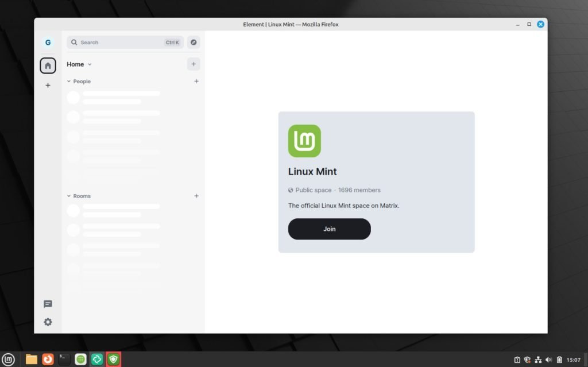Click the plus button beside Home
Viewport: 588px width, 367px height.
click(x=194, y=64)
